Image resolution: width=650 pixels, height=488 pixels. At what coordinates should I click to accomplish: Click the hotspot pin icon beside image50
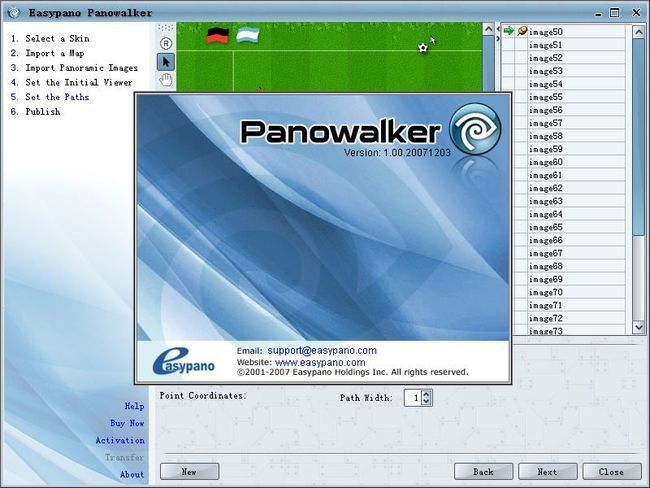(x=521, y=31)
